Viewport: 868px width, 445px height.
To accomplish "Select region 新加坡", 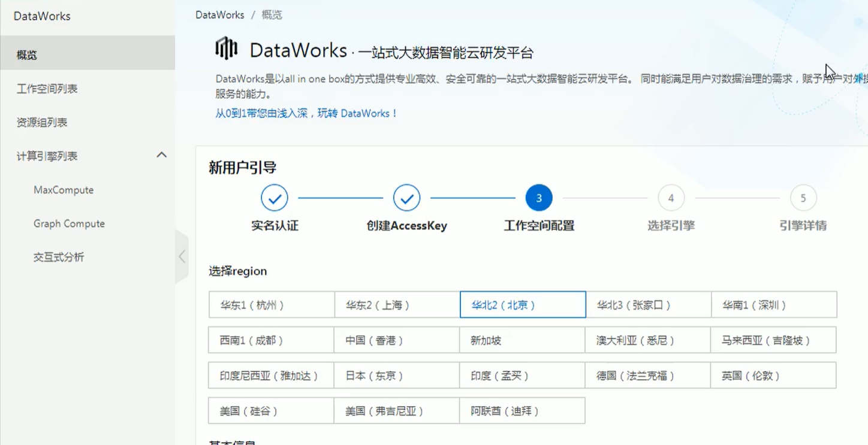I will (523, 340).
